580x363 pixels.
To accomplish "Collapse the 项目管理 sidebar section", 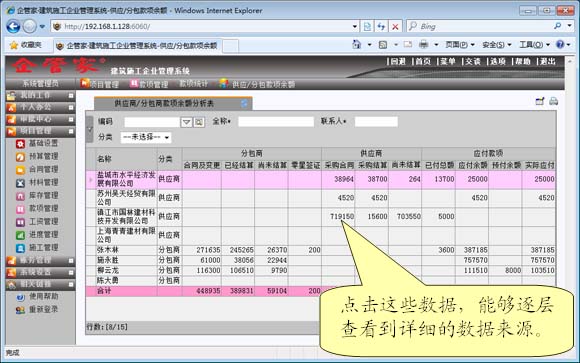I will 71,131.
